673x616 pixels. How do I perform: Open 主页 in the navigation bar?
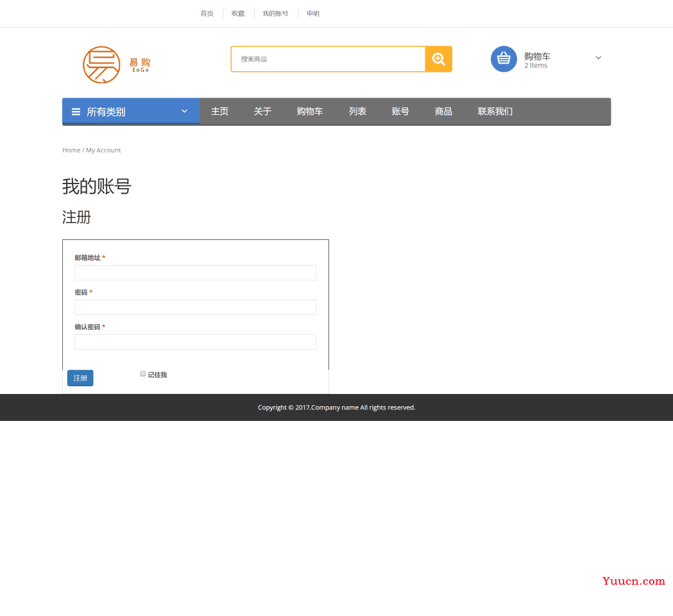click(x=220, y=111)
